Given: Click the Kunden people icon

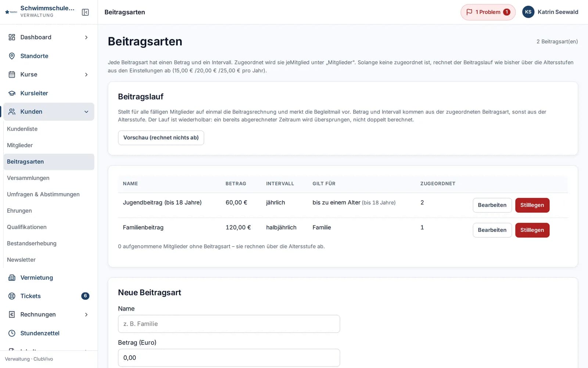Looking at the screenshot, I should point(12,112).
